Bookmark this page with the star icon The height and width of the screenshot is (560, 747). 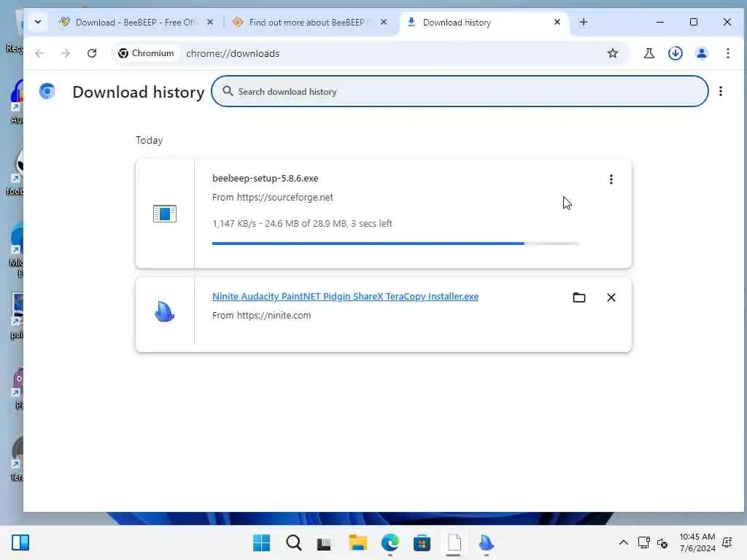pyautogui.click(x=612, y=53)
